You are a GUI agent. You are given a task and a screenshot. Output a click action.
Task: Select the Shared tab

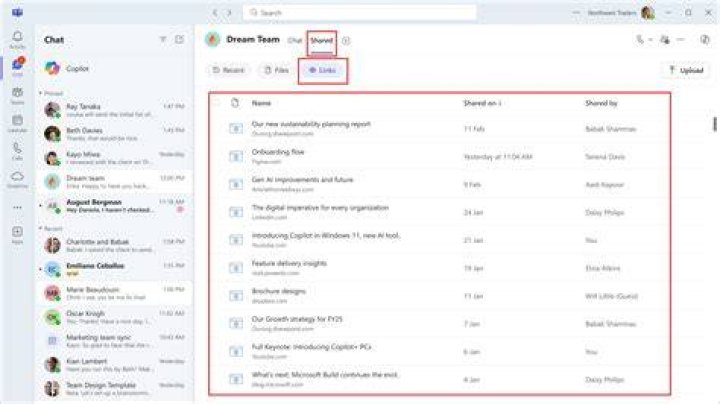321,40
